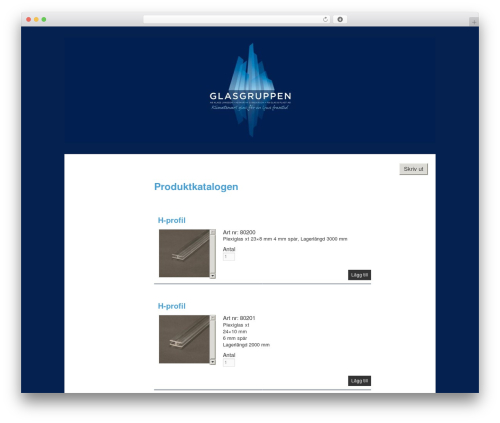Minimize the window with the yellow button
Screen dimensions: 500x423
click(36, 19)
